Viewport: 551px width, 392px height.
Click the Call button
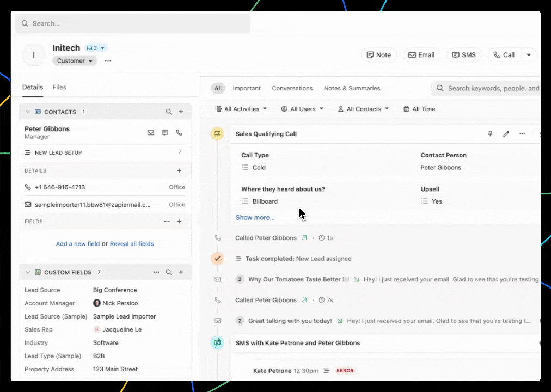coord(504,55)
